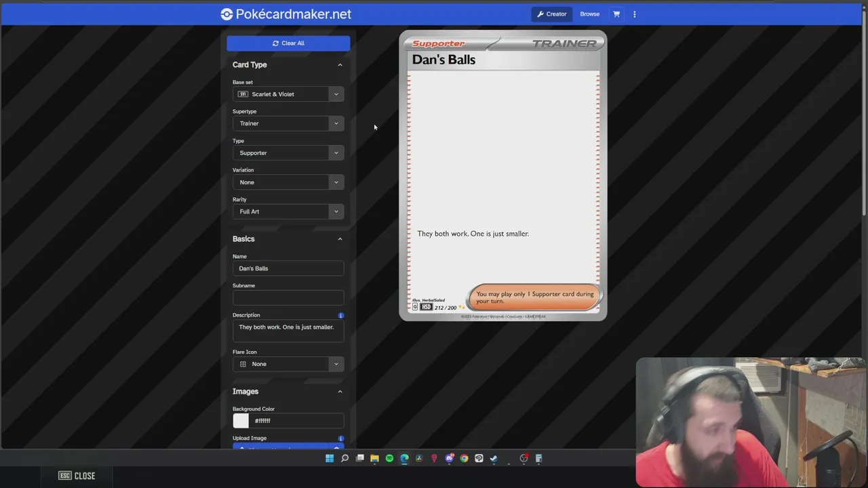This screenshot has height=488, width=868.
Task: Open Windows taskbar search
Action: (x=344, y=459)
